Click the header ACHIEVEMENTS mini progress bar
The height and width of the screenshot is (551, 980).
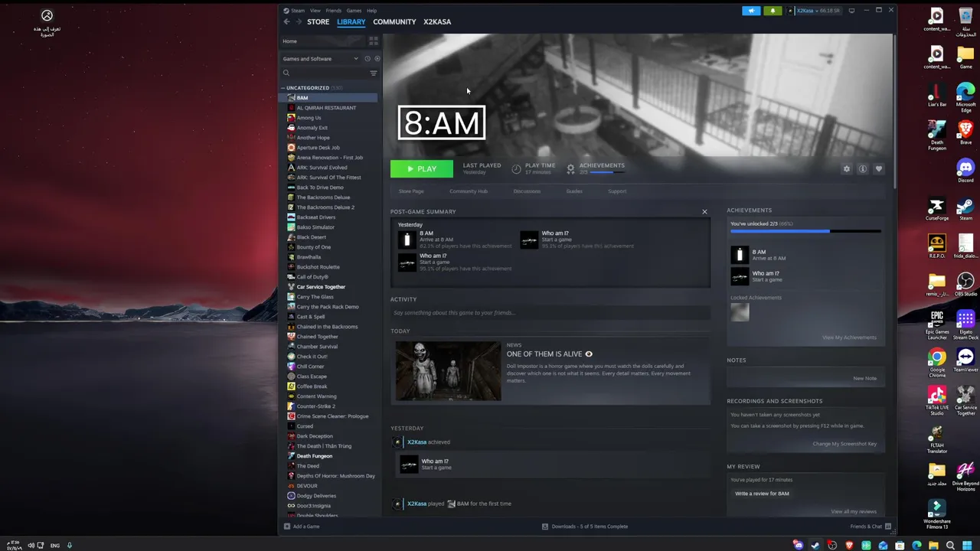click(606, 172)
